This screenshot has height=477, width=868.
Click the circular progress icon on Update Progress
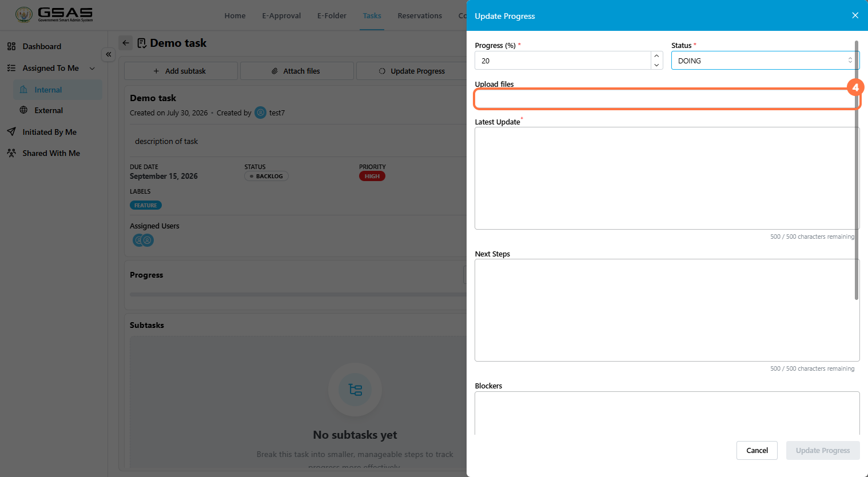point(382,71)
